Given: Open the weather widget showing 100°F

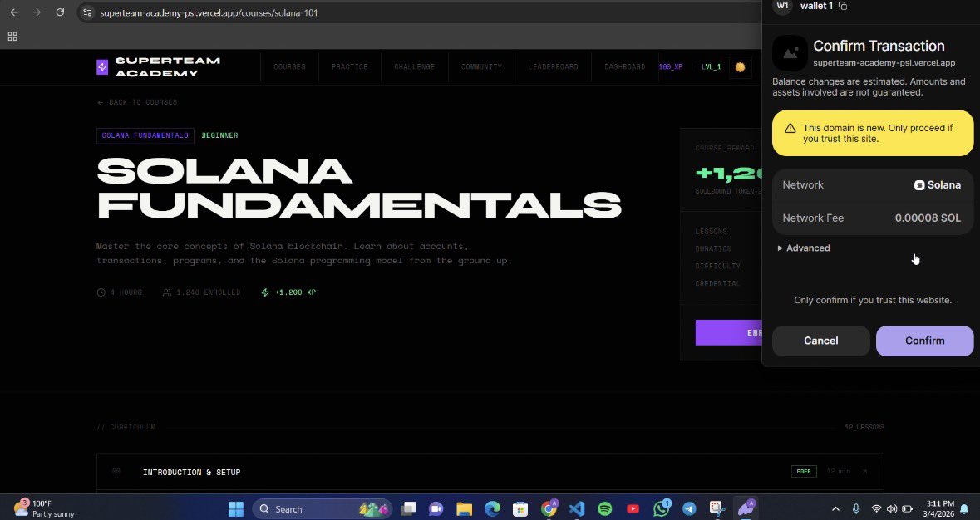Looking at the screenshot, I should click(44, 508).
